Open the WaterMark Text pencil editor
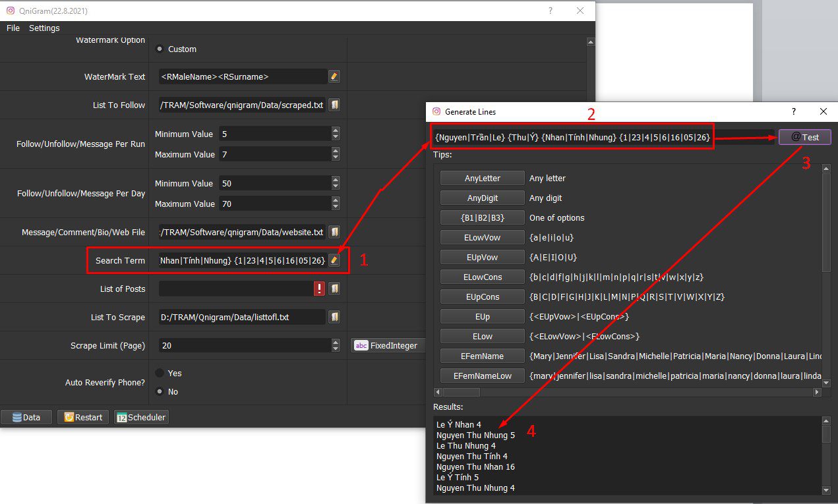 tap(334, 76)
